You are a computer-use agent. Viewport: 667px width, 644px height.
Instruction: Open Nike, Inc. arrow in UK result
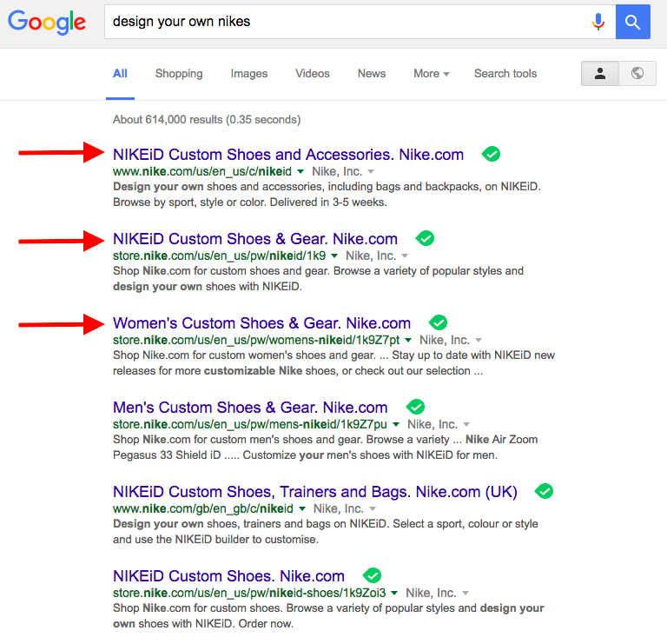[x=373, y=508]
